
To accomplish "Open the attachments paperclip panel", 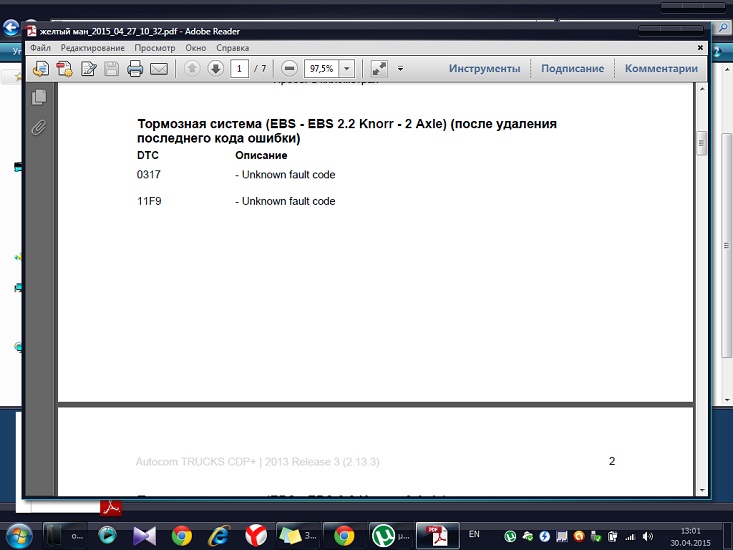I will pos(39,127).
